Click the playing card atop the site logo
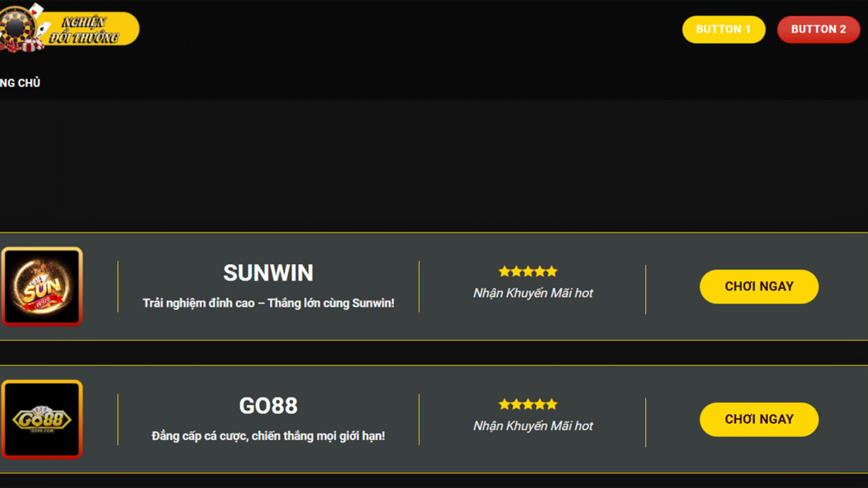Image resolution: width=868 pixels, height=488 pixels. click(36, 10)
